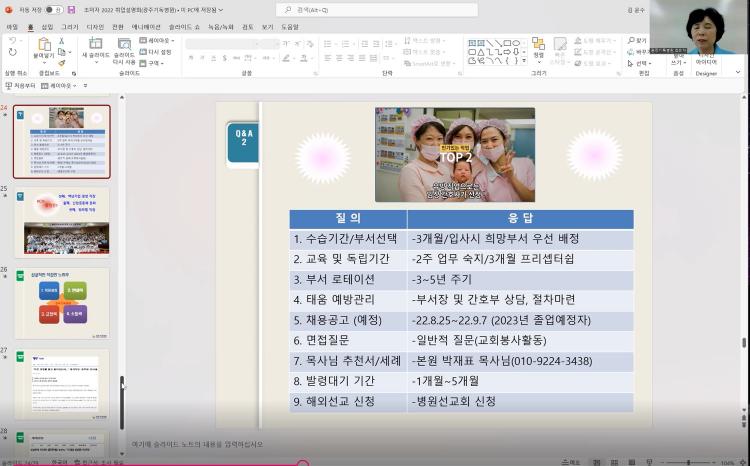Click Reuse Slides (슬라이드 다시 사용) icon
Screen dimensions: 750x466
pyautogui.click(x=125, y=49)
